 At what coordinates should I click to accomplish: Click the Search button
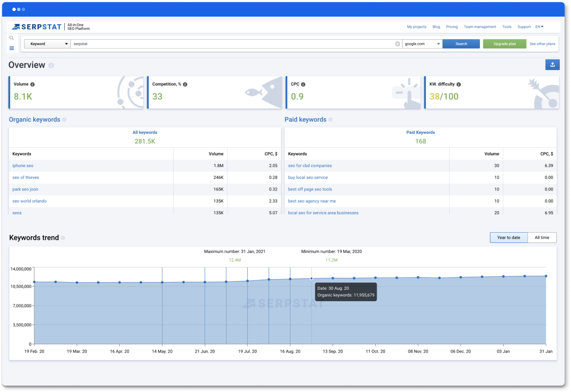[461, 44]
